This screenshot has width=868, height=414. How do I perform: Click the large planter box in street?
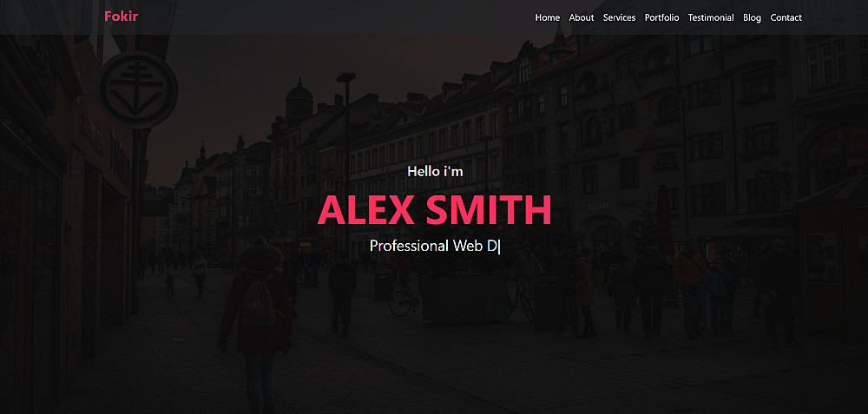click(464, 297)
